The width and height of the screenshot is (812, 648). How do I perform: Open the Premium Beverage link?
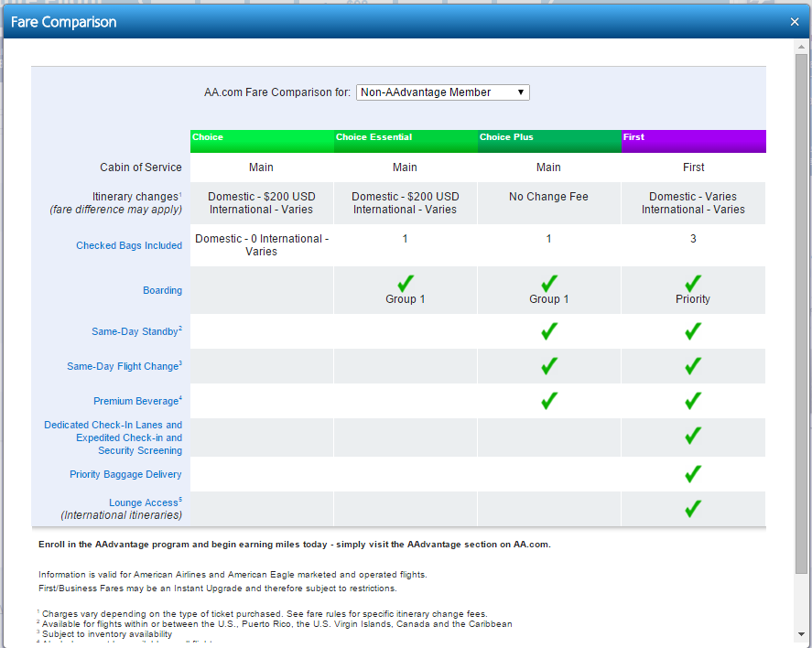[137, 401]
